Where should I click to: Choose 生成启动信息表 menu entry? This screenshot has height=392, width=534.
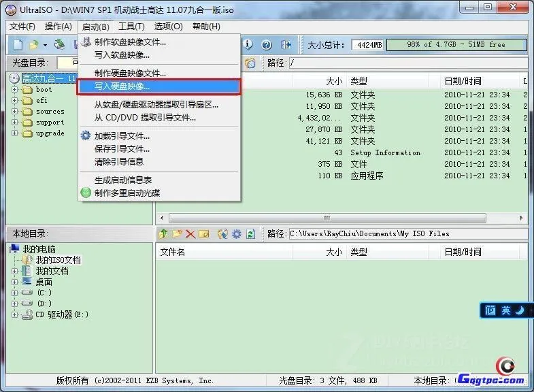tap(159, 180)
